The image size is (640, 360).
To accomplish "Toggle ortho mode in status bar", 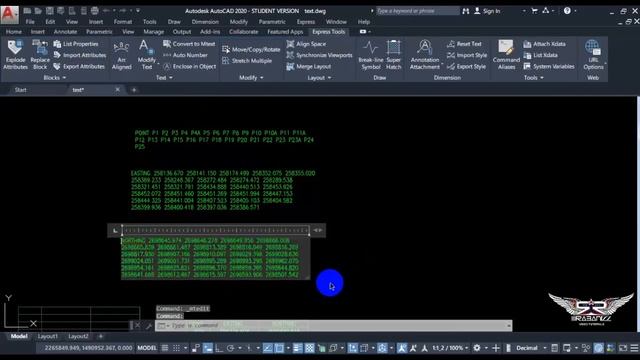I will (x=219, y=348).
